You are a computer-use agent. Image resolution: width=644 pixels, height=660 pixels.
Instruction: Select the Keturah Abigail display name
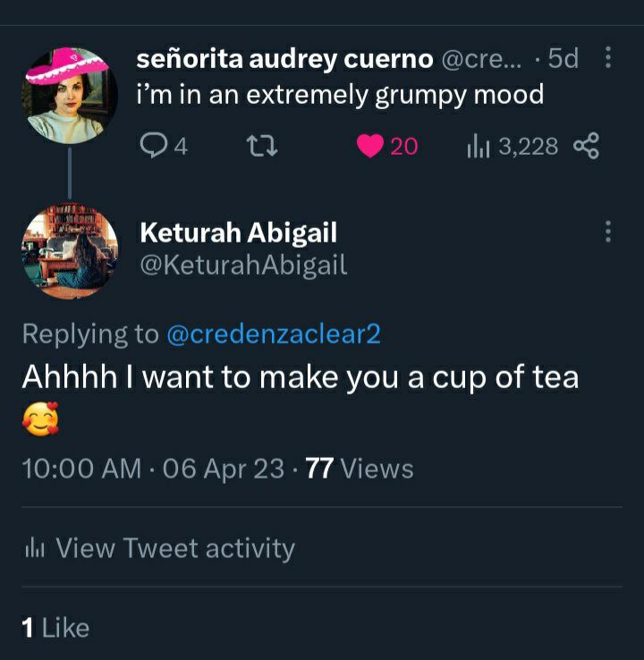239,233
